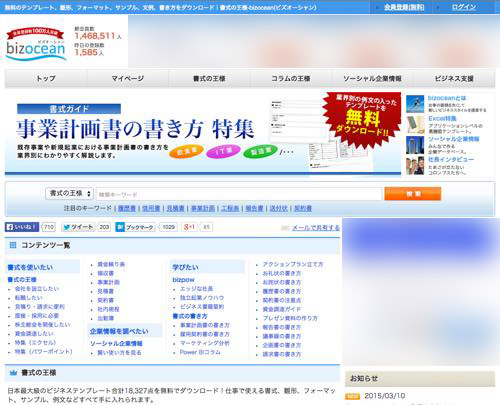Click the Excel特集 text link
500x405 pixels.
(442, 119)
